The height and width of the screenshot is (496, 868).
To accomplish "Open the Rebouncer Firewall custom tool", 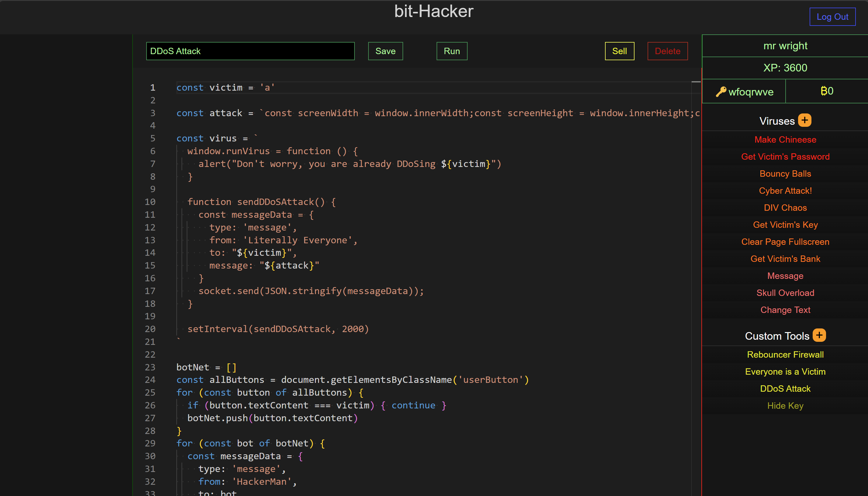I will [785, 354].
